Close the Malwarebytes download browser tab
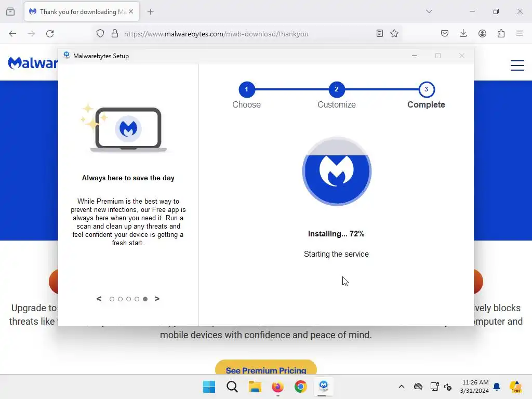The height and width of the screenshot is (399, 532). 131,11
